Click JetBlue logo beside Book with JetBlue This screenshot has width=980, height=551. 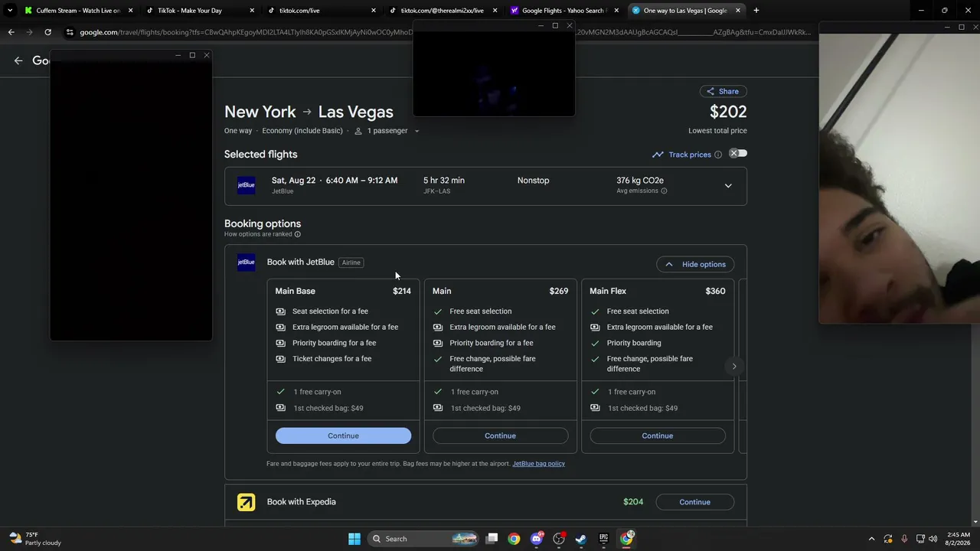pos(246,262)
